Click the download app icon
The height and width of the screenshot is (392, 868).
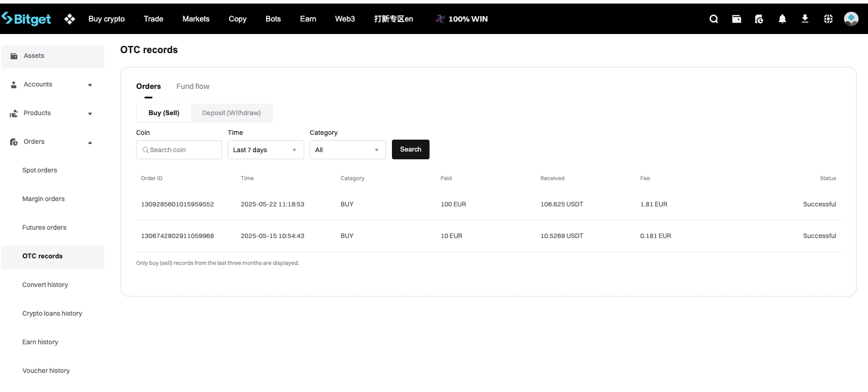[805, 19]
